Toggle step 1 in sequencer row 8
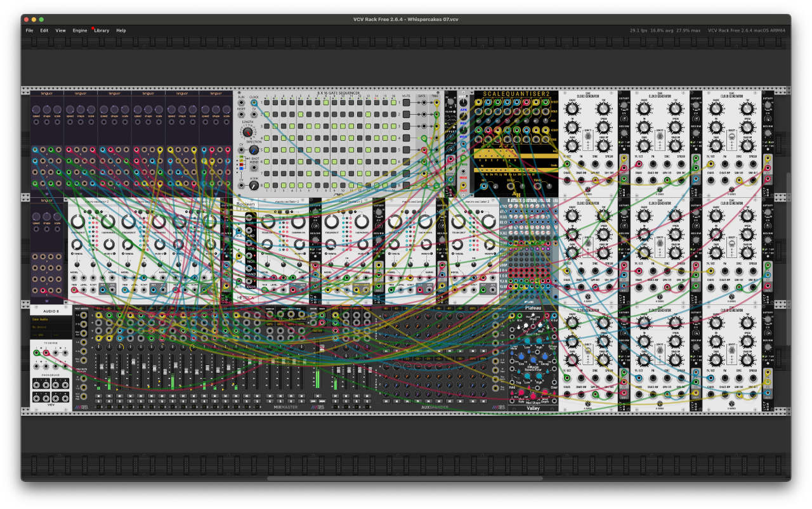 point(267,184)
